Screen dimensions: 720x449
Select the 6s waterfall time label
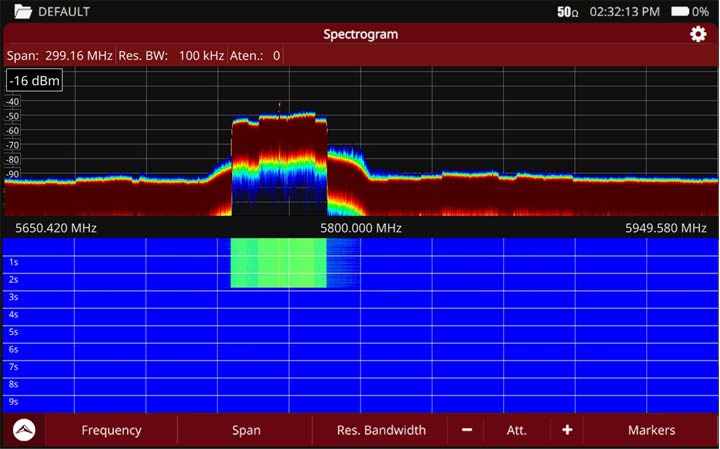point(13,349)
